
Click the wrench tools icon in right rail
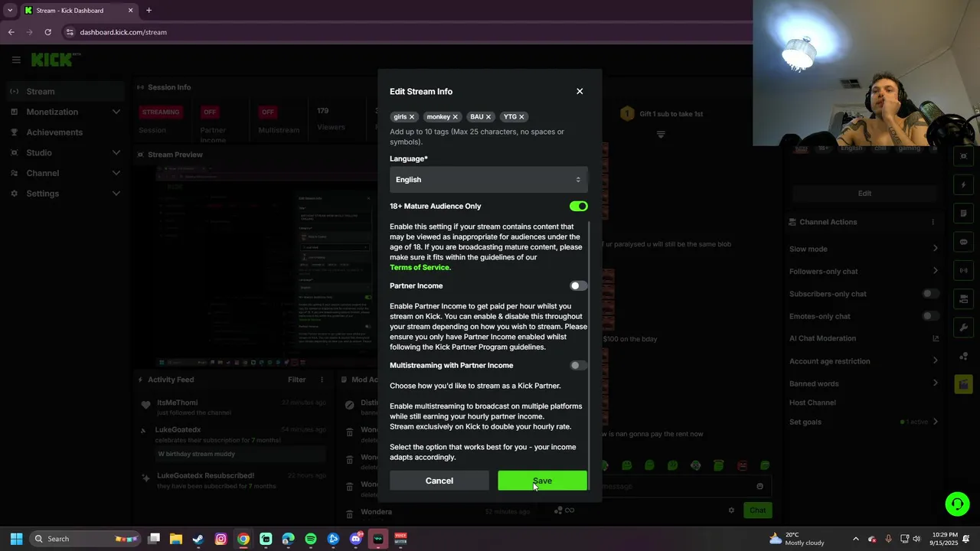pos(963,328)
